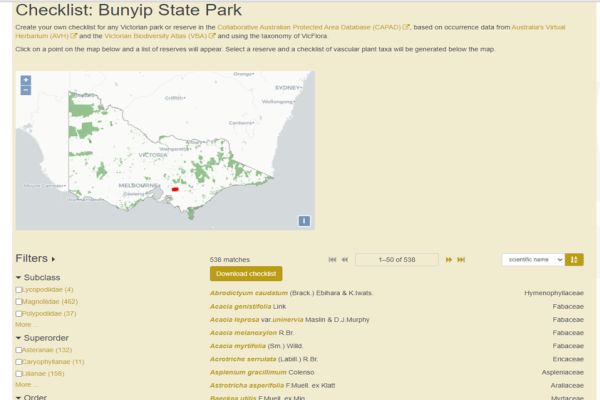Viewport: 600px width, 400px height.
Task: Show more Subclass options
Action: (26, 325)
